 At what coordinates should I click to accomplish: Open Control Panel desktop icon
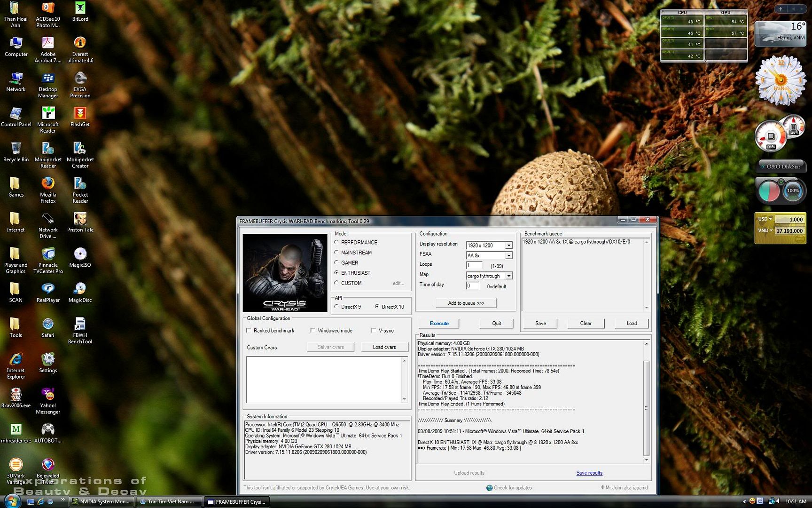(x=16, y=117)
